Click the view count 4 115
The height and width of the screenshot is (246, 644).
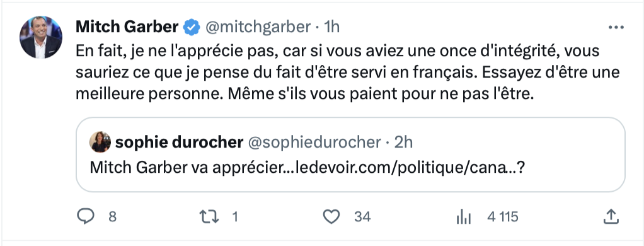point(503,216)
